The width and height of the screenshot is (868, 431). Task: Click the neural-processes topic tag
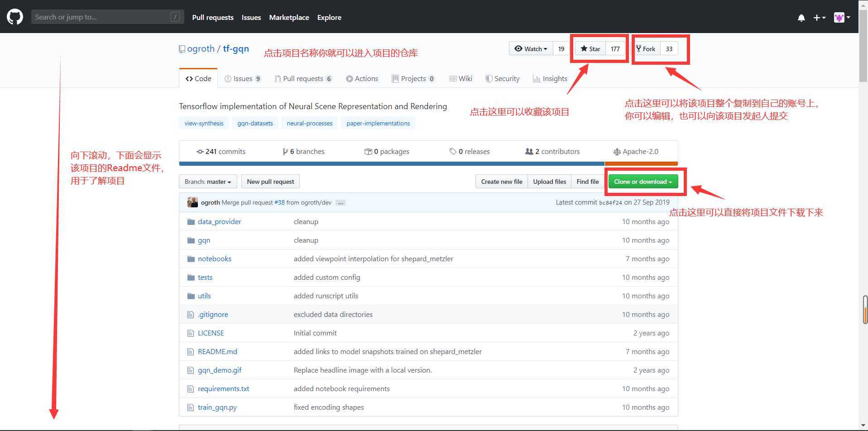tap(310, 123)
